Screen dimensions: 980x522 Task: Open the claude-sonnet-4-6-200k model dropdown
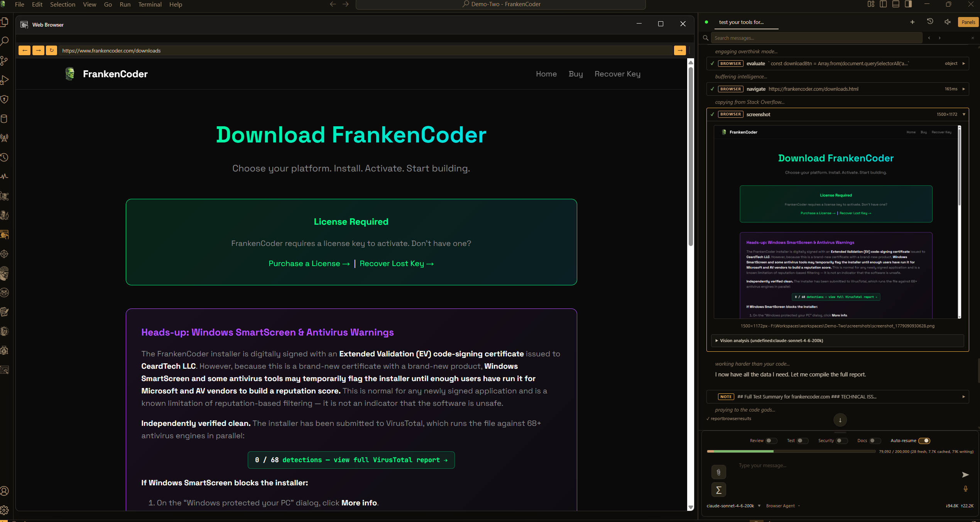coord(733,506)
